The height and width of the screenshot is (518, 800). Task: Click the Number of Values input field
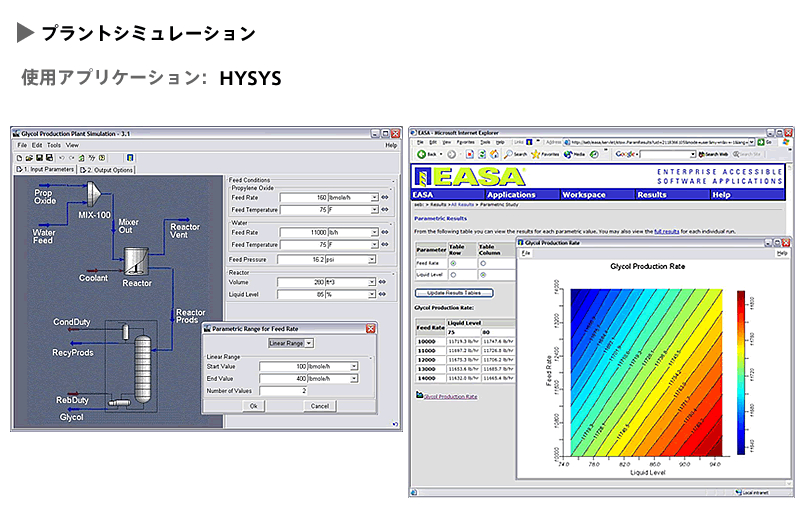(283, 391)
